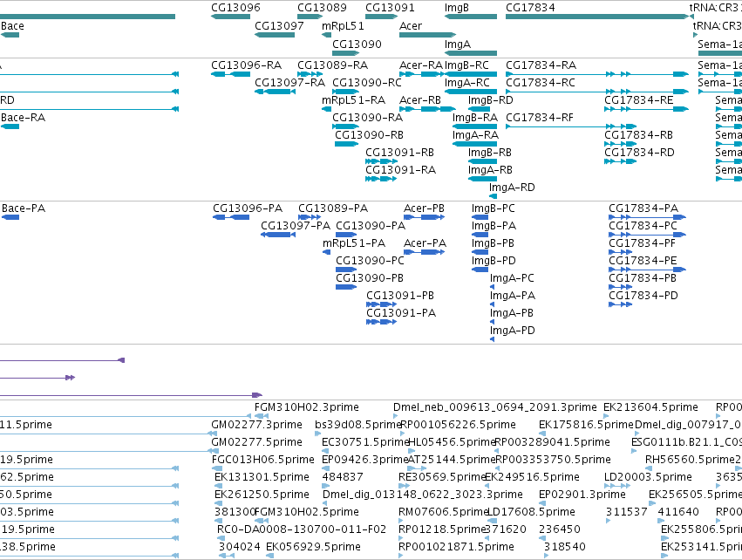Select the ImgA-RD transcript
742x560 pixels.
[x=512, y=188]
